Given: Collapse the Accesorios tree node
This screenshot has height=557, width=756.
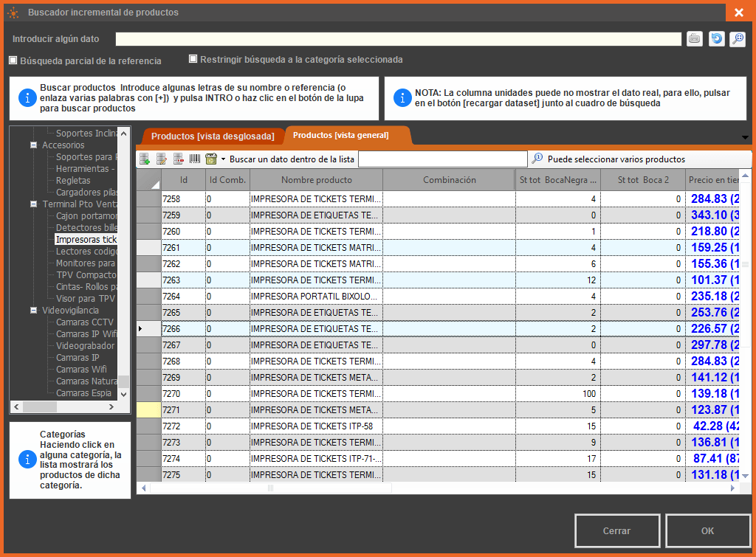Looking at the screenshot, I should [x=34, y=145].
